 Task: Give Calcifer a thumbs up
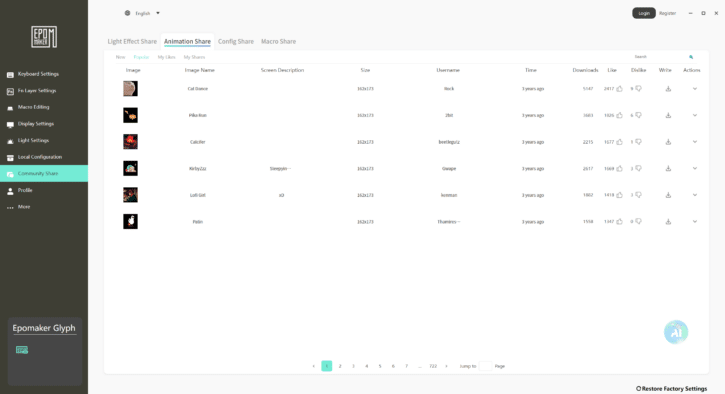[x=619, y=142]
